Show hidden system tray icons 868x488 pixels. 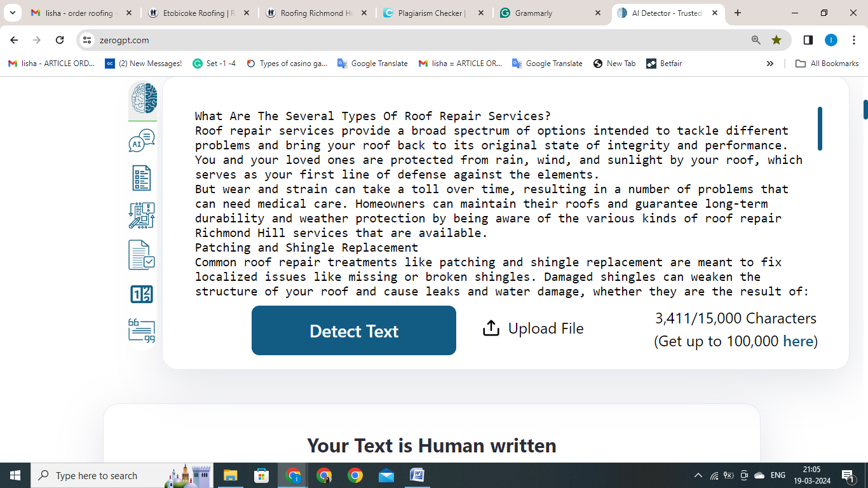tap(698, 475)
